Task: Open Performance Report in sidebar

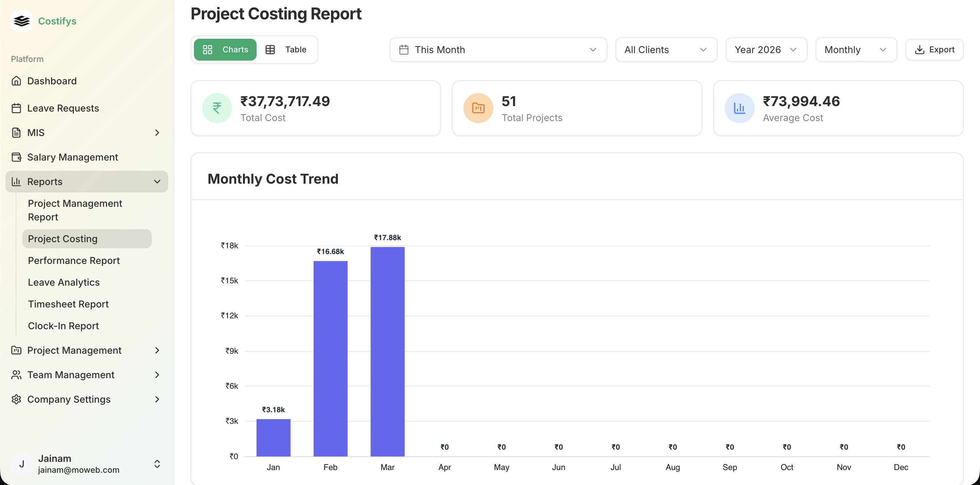Action: [74, 261]
